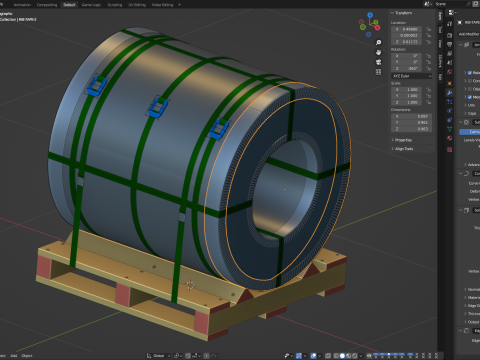The image size is (480, 360).
Task: Collapse the Transform panel
Action: pos(402,13)
